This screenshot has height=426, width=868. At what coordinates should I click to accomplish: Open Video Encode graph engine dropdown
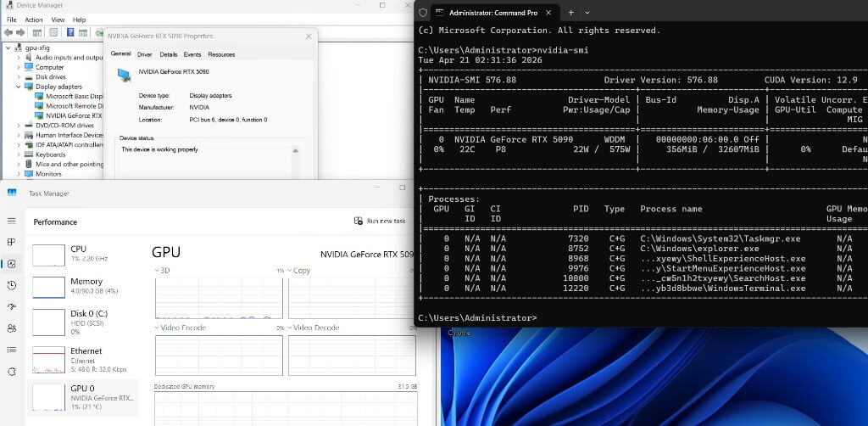click(157, 328)
